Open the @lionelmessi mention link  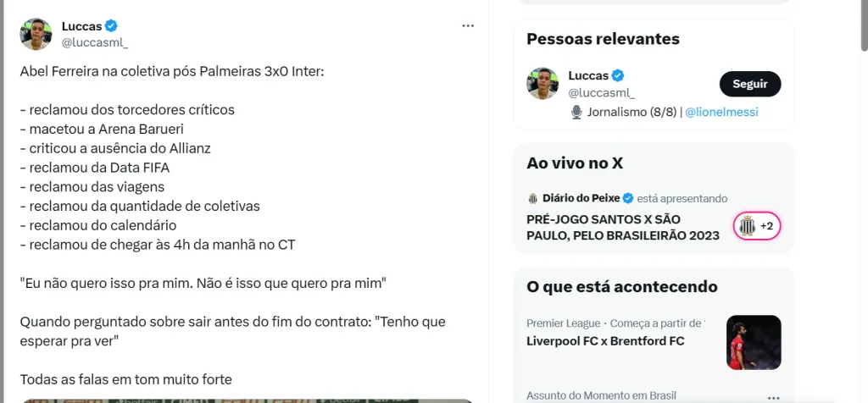[721, 112]
